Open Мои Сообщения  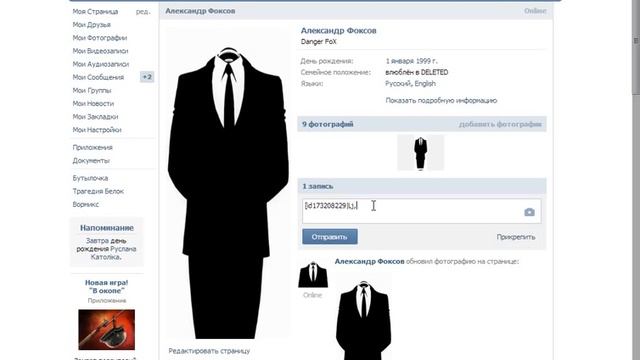click(98, 77)
